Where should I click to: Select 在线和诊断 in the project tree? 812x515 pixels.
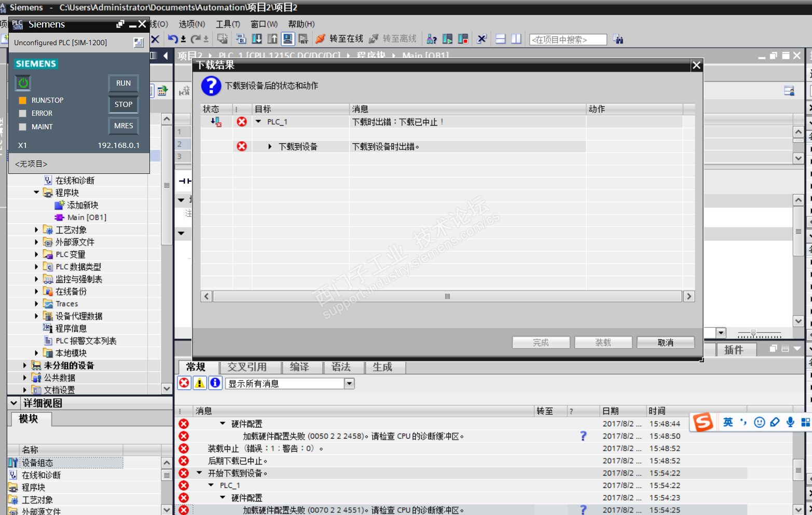click(x=75, y=180)
